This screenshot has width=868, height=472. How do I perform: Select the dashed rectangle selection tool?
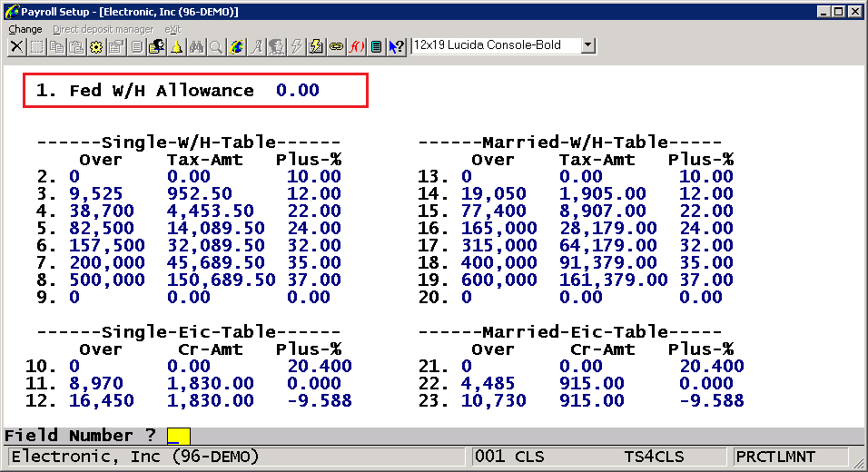pyautogui.click(x=37, y=46)
